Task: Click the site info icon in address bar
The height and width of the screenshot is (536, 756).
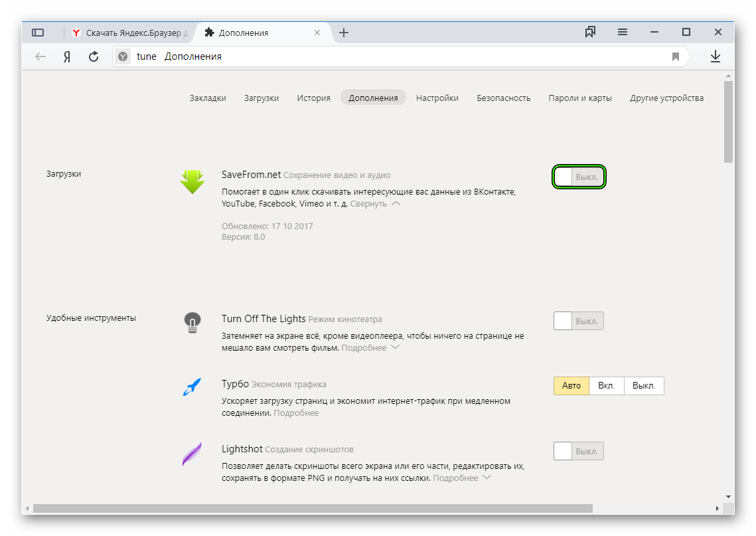Action: [123, 56]
